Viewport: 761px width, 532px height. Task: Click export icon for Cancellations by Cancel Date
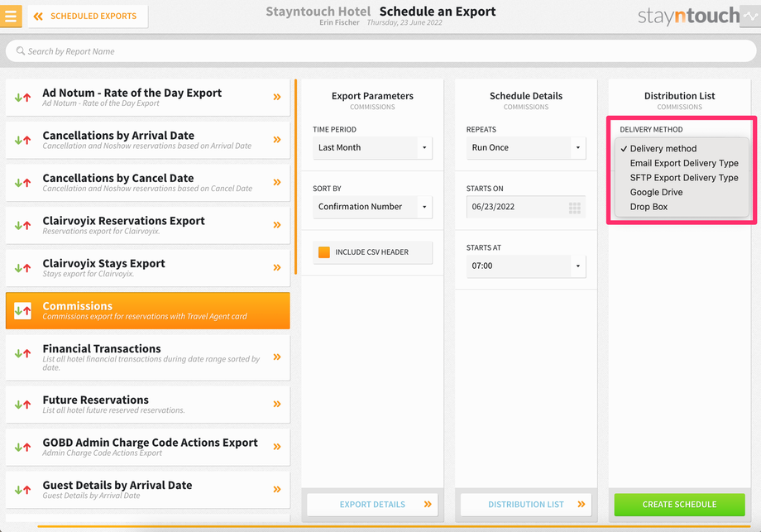[x=23, y=183]
